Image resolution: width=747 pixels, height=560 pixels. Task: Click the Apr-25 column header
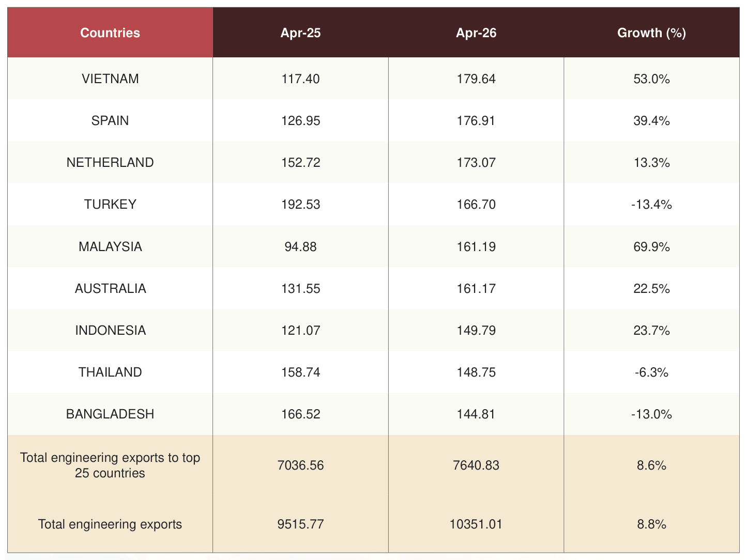(300, 33)
